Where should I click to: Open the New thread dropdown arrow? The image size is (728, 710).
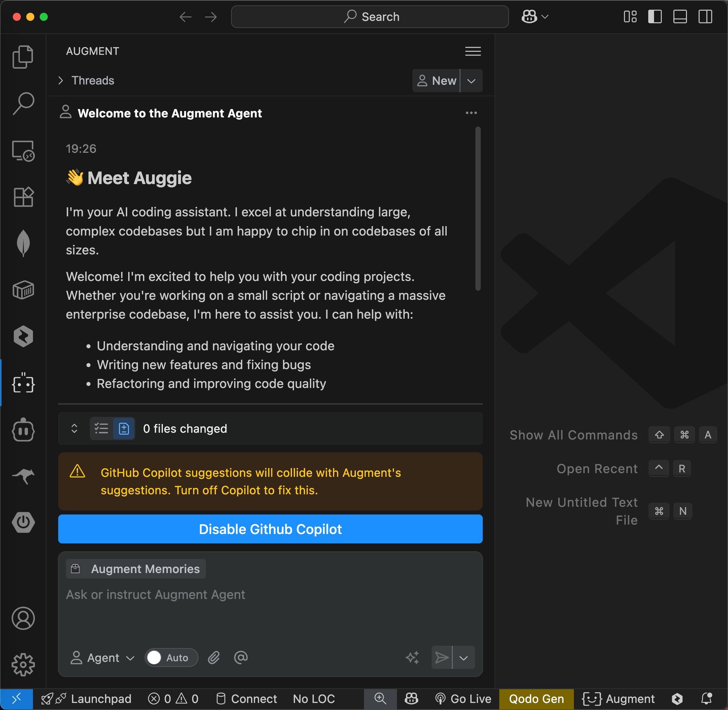click(471, 80)
